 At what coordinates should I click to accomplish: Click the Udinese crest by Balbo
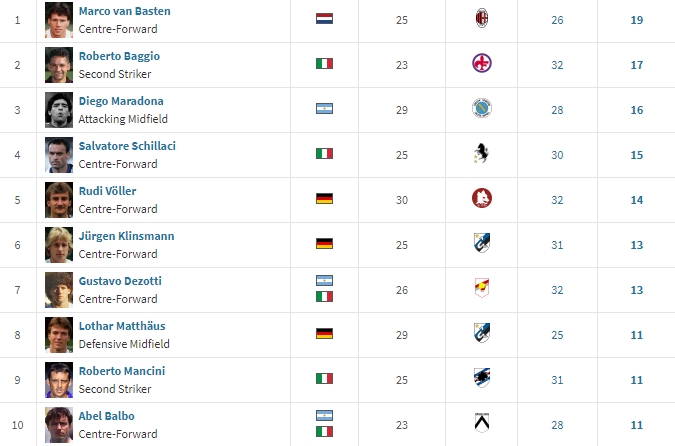[482, 423]
